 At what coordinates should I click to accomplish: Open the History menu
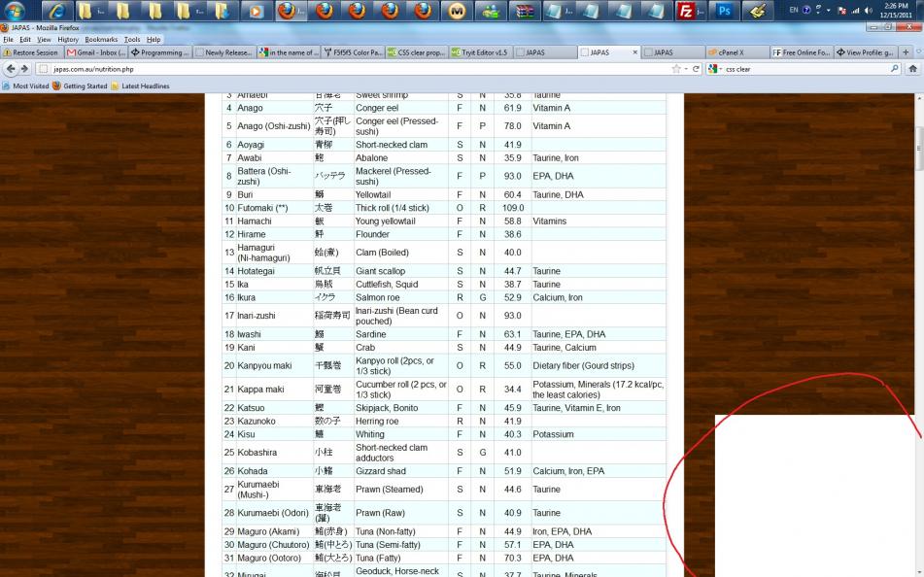click(68, 40)
